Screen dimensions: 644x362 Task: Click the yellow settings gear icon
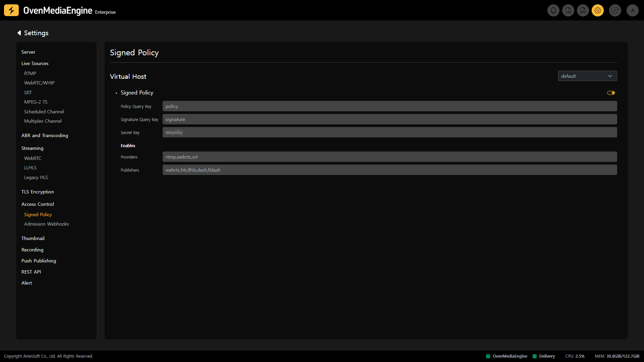pyautogui.click(x=598, y=10)
